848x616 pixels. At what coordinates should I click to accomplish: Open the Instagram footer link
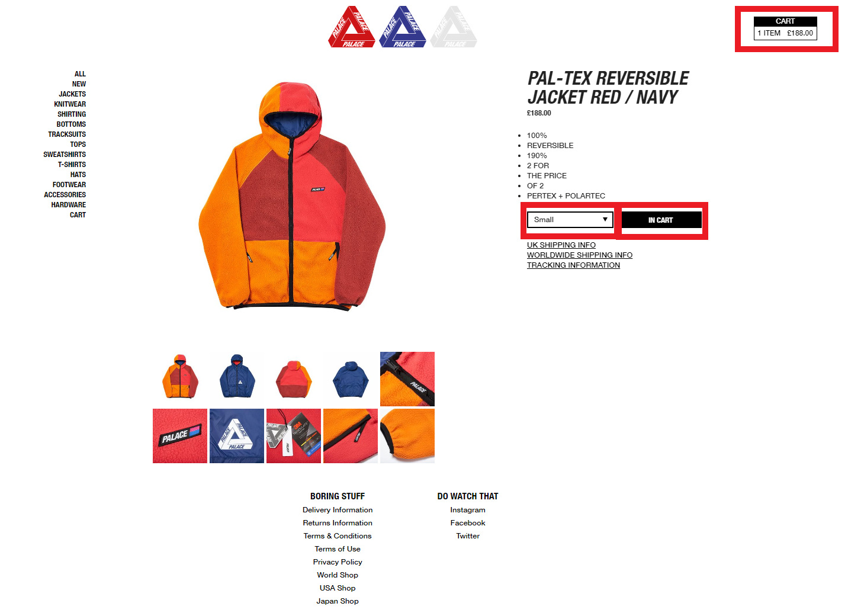(x=468, y=510)
